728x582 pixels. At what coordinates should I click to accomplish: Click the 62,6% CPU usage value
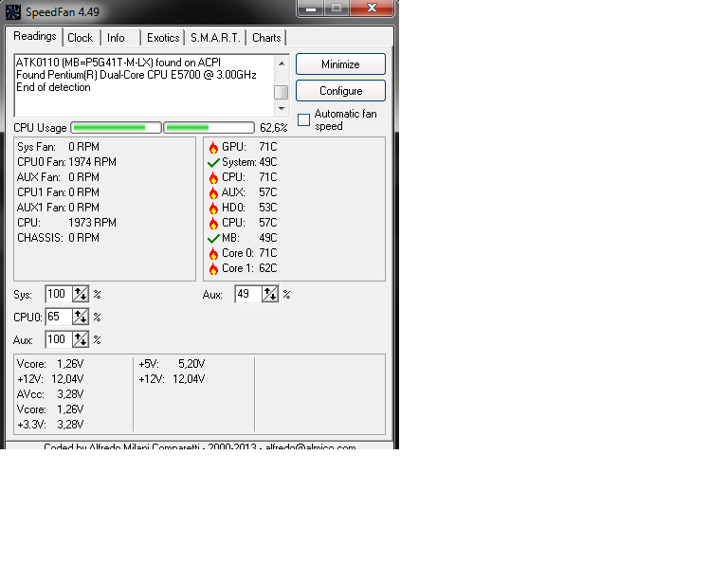(273, 128)
